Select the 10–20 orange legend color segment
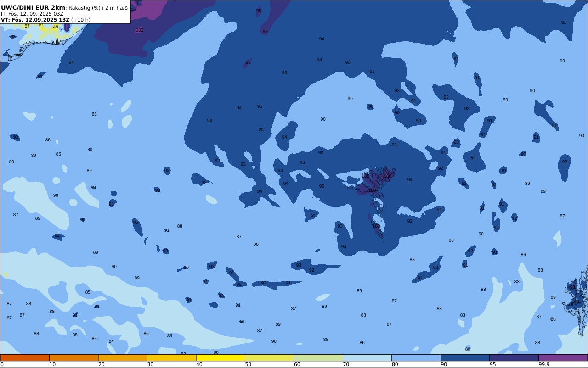Image resolution: width=588 pixels, height=368 pixels. click(73, 357)
